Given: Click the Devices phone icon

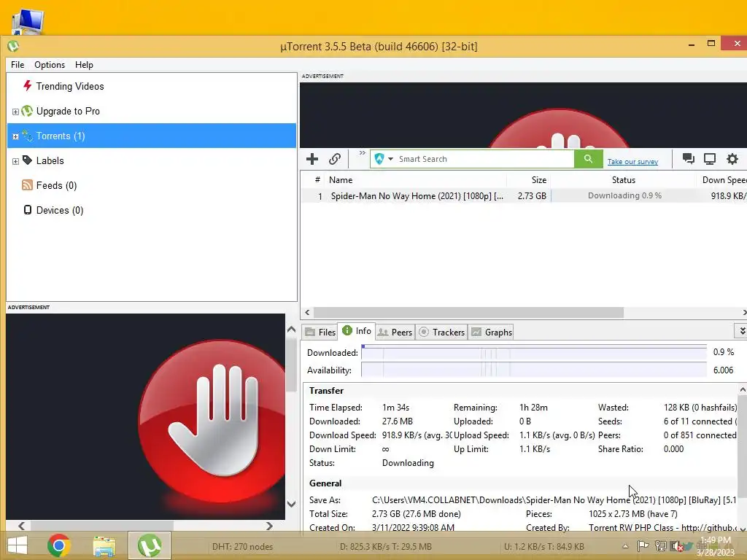Looking at the screenshot, I should click(28, 210).
